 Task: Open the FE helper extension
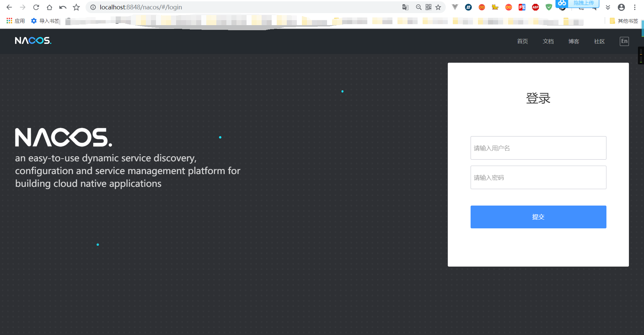click(x=522, y=7)
